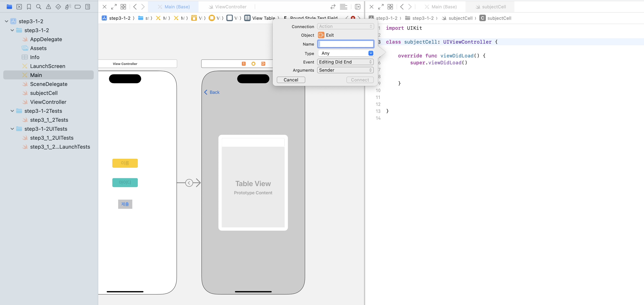Screen dimensions: 644x305
Task: Select the teal 아이디 button
Action: 125,183
